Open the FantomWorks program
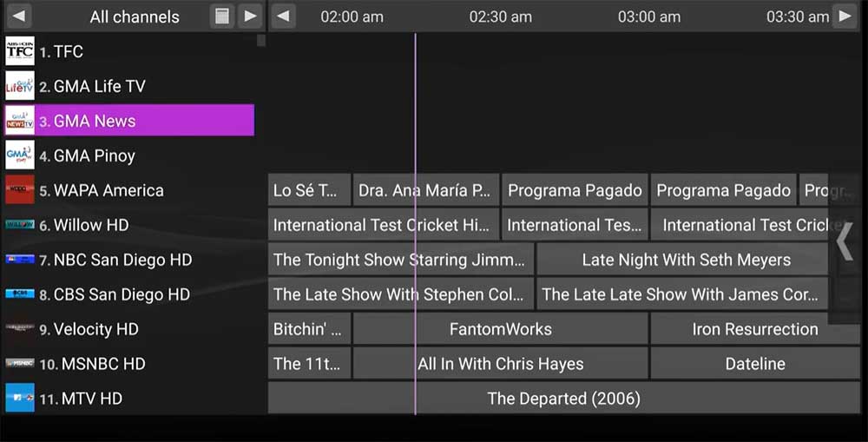This screenshot has height=442, width=868. 501,328
